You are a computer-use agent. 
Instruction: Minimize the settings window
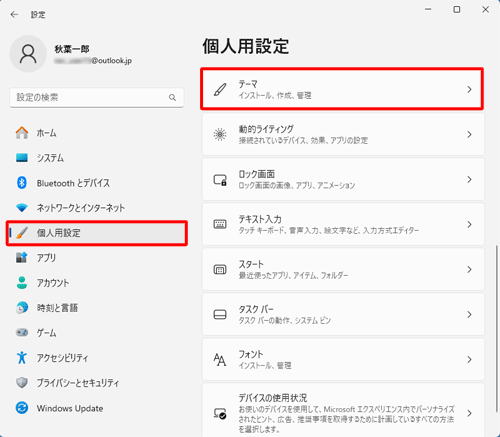(428, 10)
